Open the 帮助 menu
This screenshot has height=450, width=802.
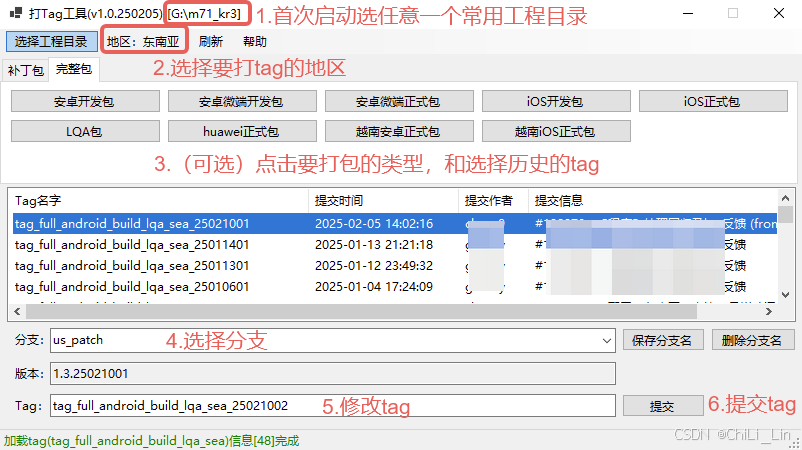point(255,41)
